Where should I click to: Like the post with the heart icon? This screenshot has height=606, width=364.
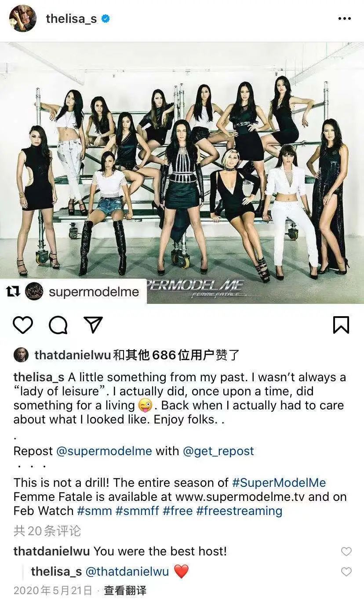(23, 325)
